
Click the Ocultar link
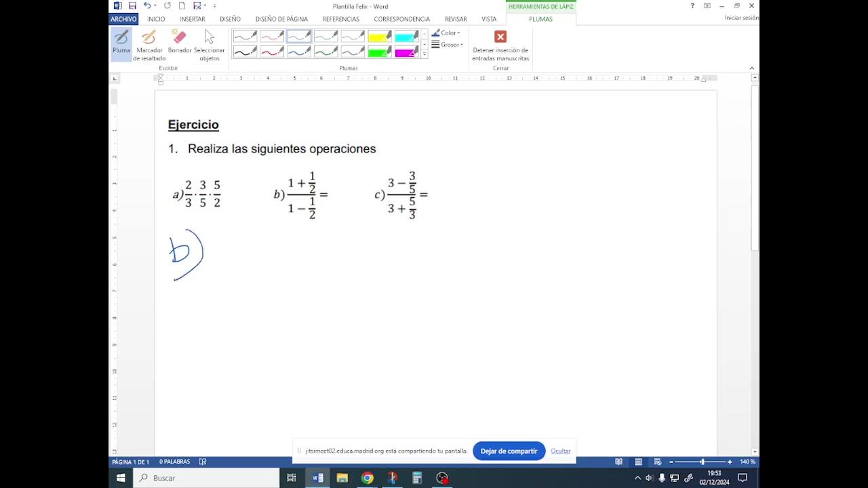[561, 451]
